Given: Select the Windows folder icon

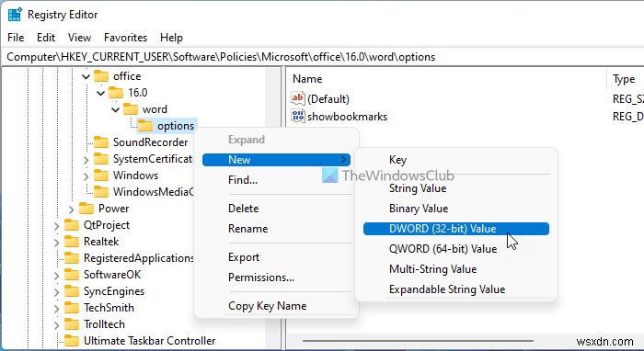Looking at the screenshot, I should [101, 175].
